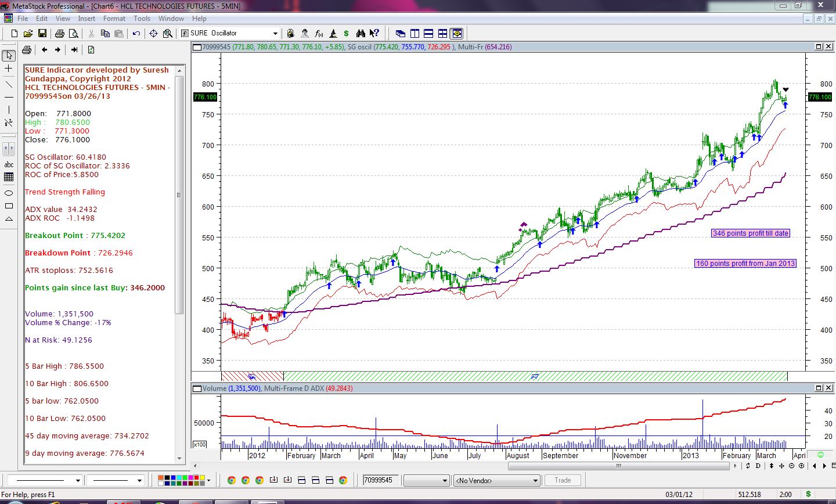
Task: Expand the SURE Oscillator indicator dropdown
Action: tap(276, 34)
